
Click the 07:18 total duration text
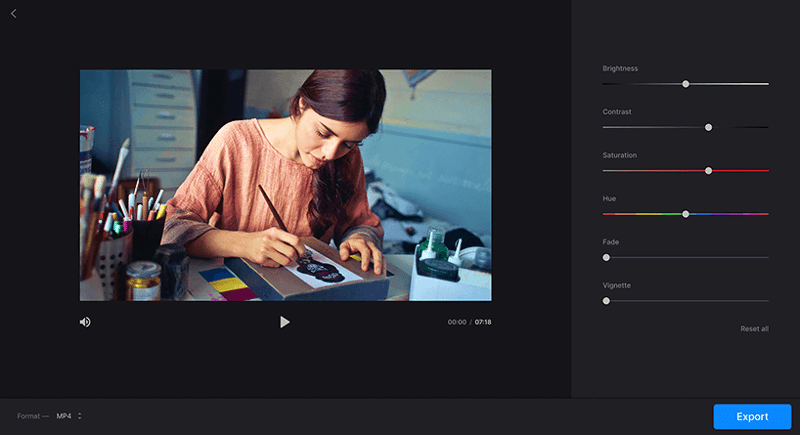pyautogui.click(x=483, y=323)
